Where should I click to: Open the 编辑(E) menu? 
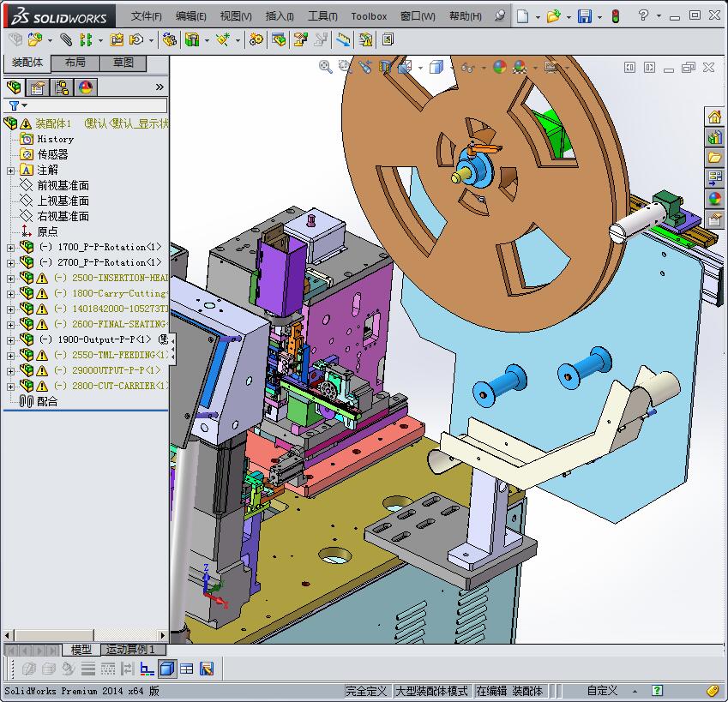point(191,16)
